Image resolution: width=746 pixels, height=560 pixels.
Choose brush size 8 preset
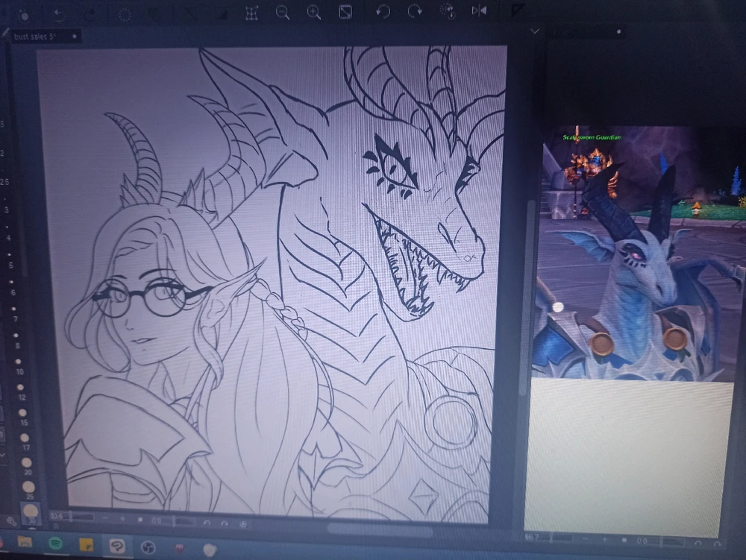point(17,339)
